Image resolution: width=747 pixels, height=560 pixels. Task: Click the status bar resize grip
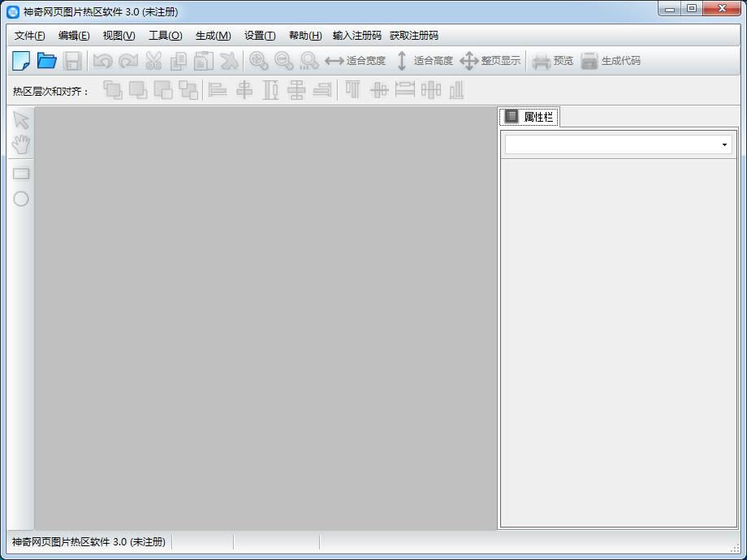735,549
